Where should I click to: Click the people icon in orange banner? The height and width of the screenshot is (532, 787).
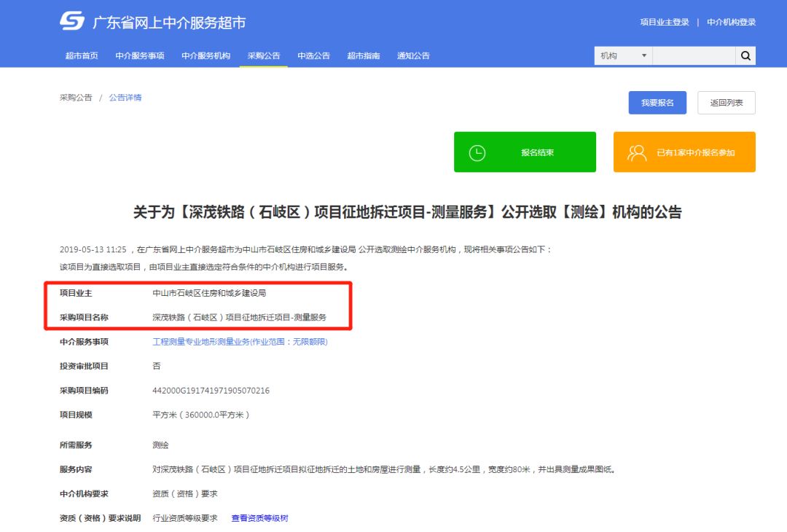tap(637, 152)
